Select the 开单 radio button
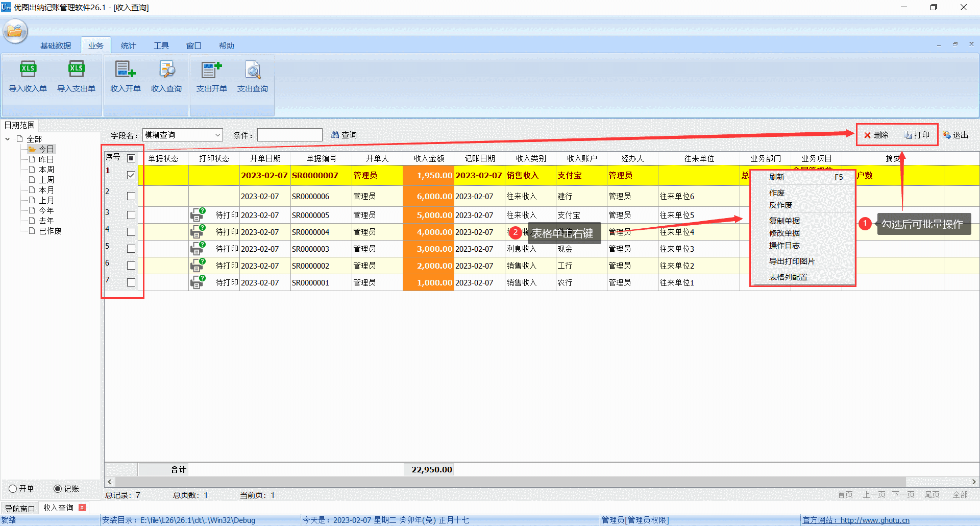This screenshot has height=526, width=980. tap(13, 489)
